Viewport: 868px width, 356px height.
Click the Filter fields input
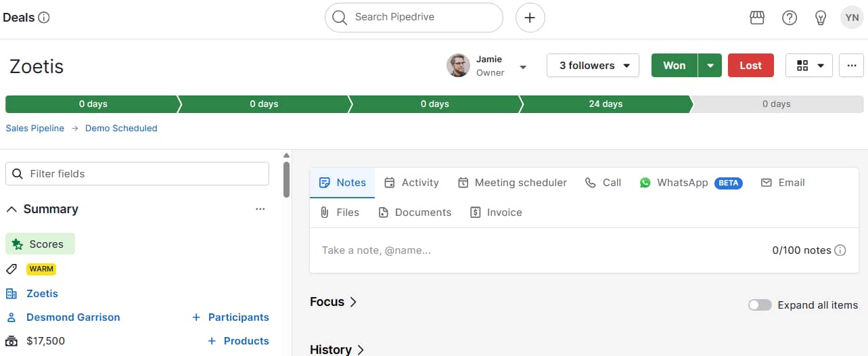137,174
